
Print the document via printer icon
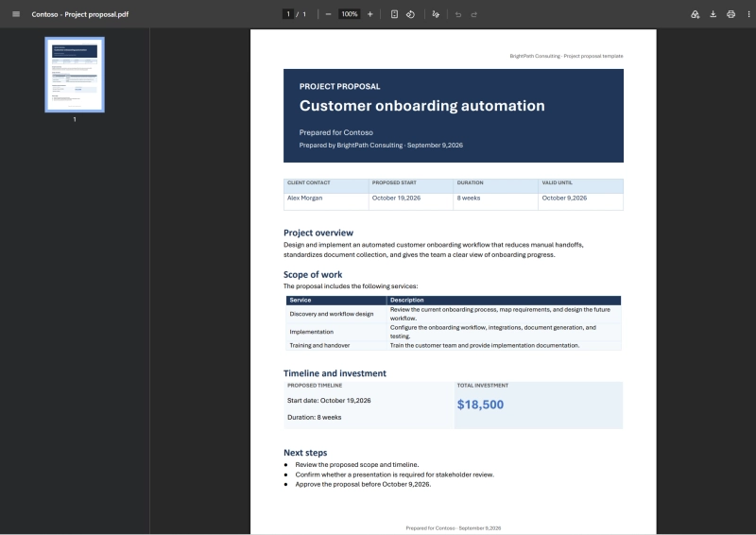[x=730, y=14]
